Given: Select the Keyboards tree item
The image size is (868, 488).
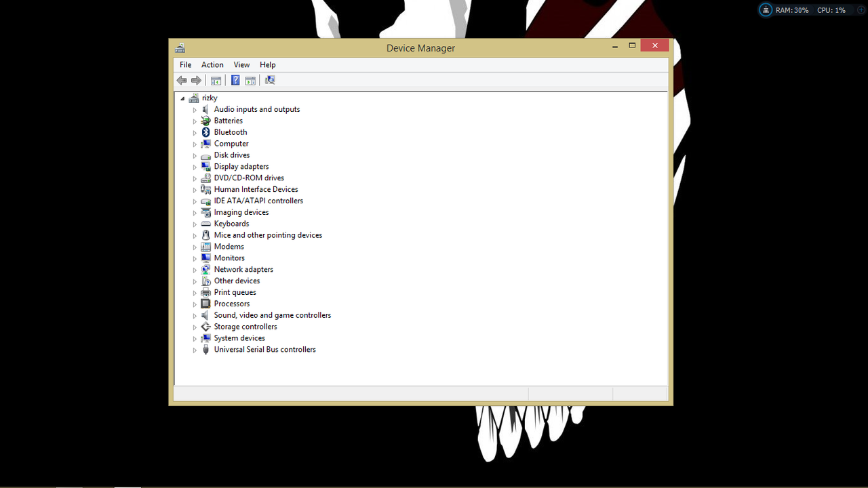Looking at the screenshot, I should 231,223.
